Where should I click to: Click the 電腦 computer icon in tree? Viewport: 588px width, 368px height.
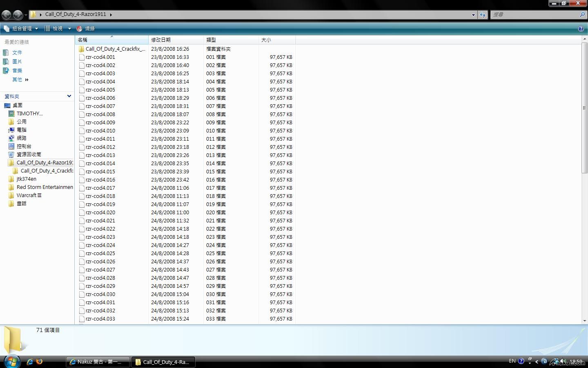pyautogui.click(x=11, y=130)
